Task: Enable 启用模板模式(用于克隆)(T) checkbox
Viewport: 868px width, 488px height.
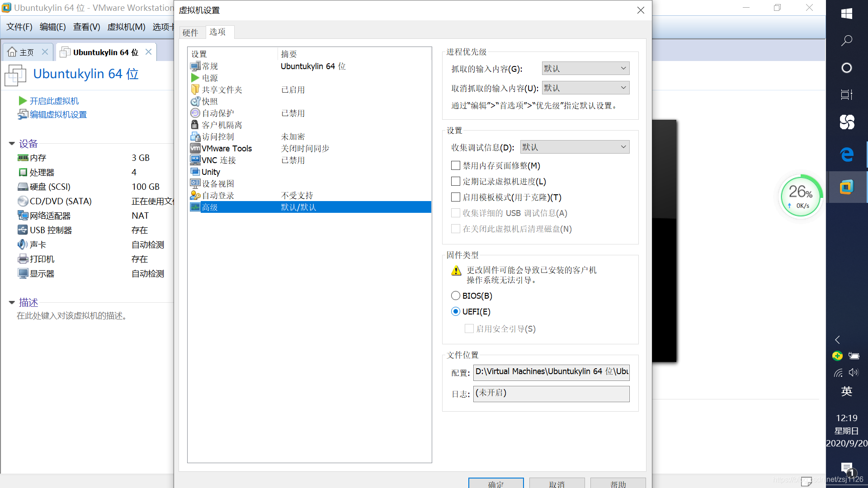Action: (x=456, y=197)
